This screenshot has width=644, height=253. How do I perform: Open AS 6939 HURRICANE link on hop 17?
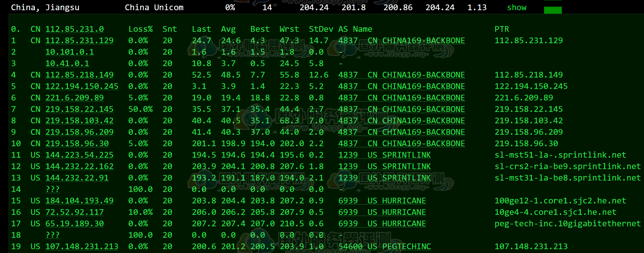382,223
